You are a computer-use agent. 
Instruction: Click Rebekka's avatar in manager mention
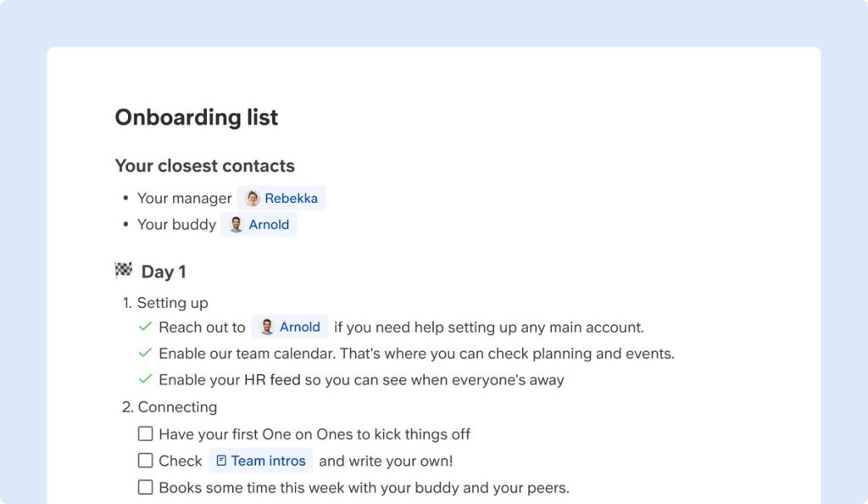tap(252, 199)
